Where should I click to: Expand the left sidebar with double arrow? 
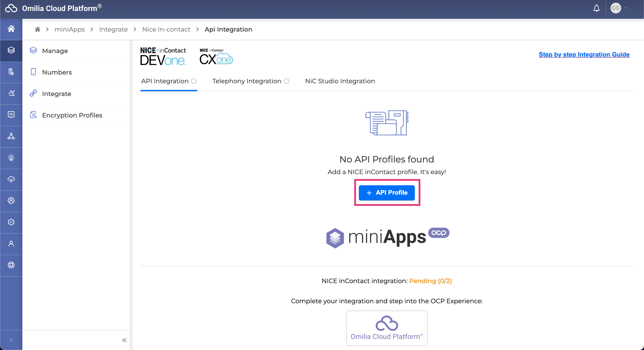11,340
